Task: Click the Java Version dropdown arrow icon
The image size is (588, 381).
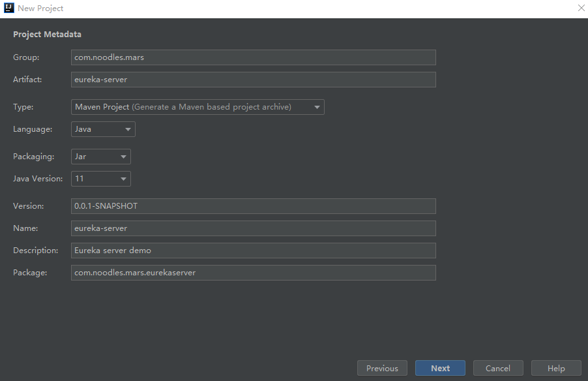Action: pos(123,179)
